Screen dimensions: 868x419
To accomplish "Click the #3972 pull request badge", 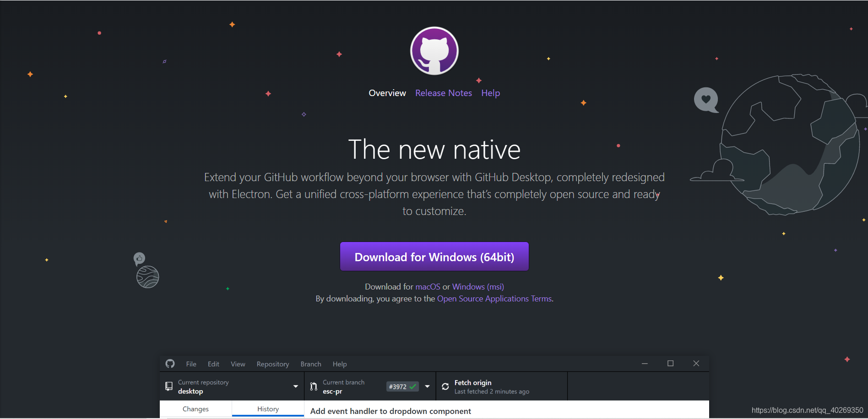I will 402,387.
